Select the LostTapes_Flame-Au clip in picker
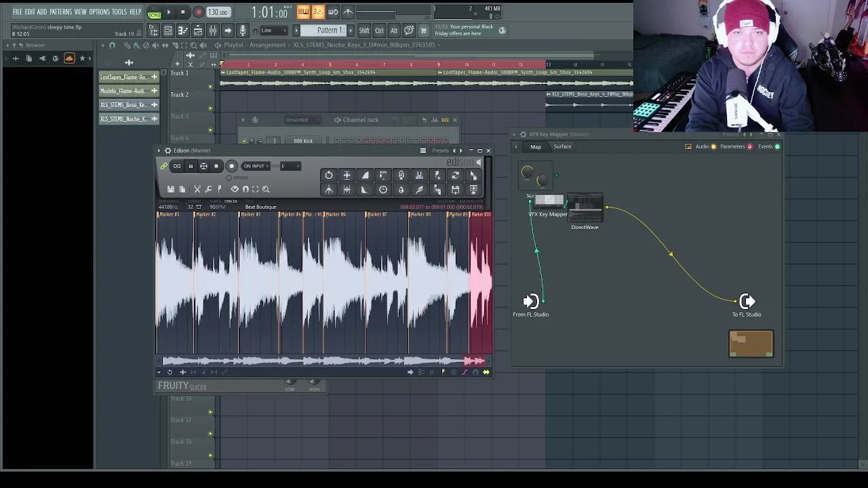Image resolution: width=868 pixels, height=488 pixels. (129, 77)
